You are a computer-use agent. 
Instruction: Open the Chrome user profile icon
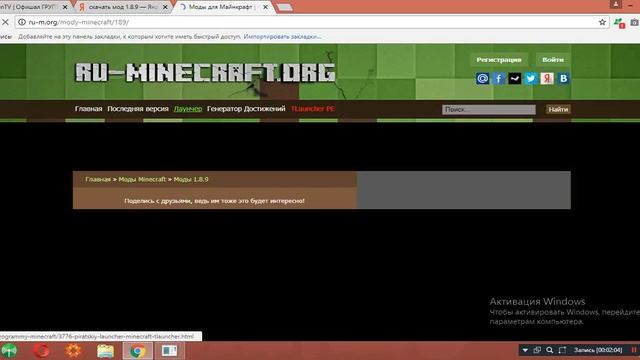(616, 4)
